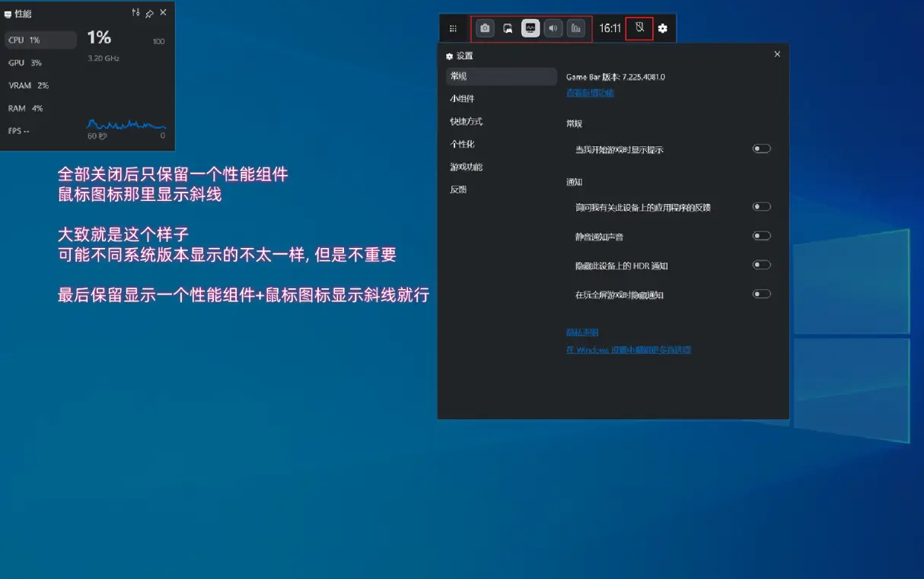924x579 pixels.
Task: Select RAM 4% metric in performance widget
Action: coord(40,108)
